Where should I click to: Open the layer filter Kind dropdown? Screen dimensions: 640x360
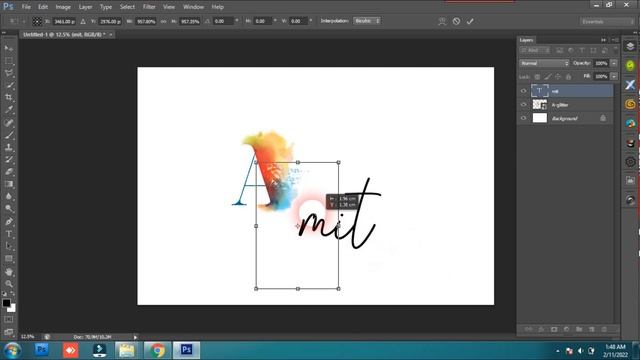tap(535, 51)
